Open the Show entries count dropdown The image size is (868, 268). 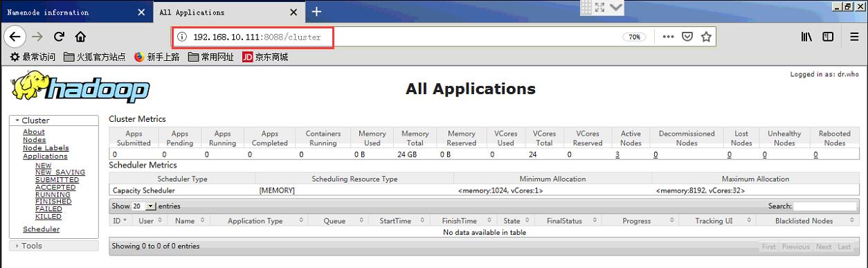(x=144, y=206)
